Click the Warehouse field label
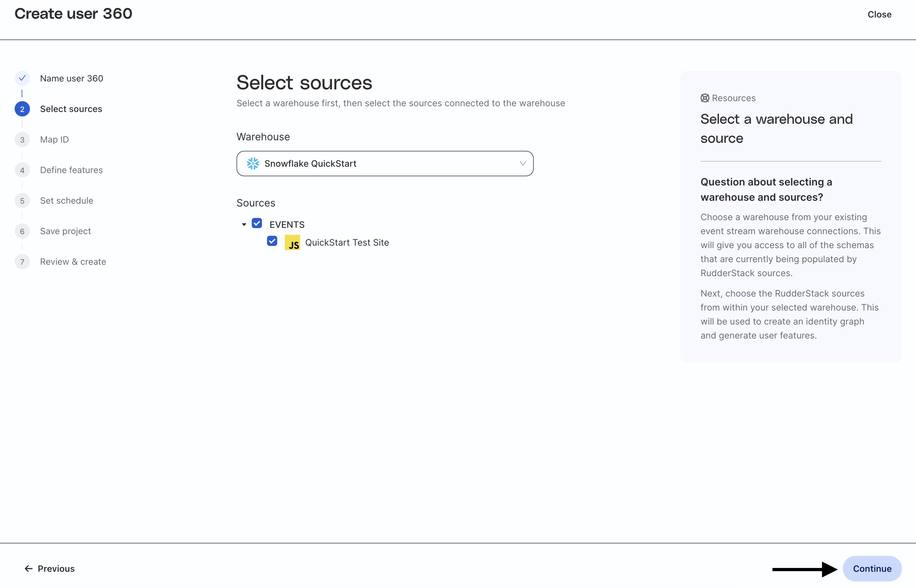The width and height of the screenshot is (916, 588). coord(263,137)
